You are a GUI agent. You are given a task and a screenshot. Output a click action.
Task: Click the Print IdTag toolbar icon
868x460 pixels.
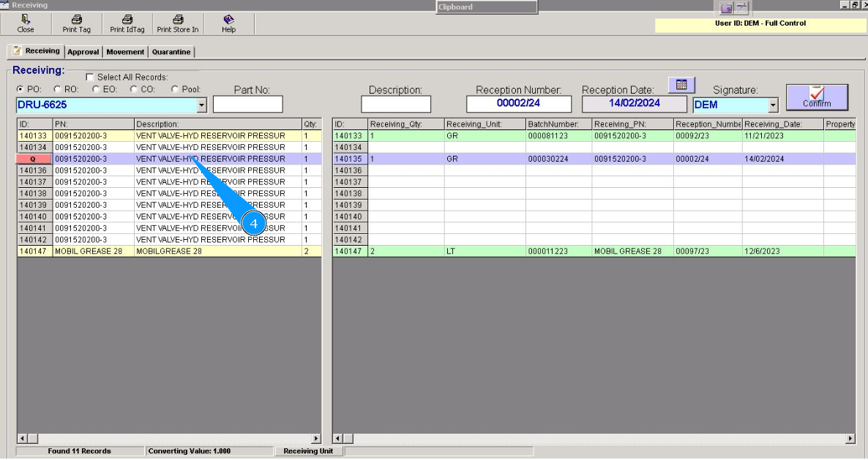point(127,20)
